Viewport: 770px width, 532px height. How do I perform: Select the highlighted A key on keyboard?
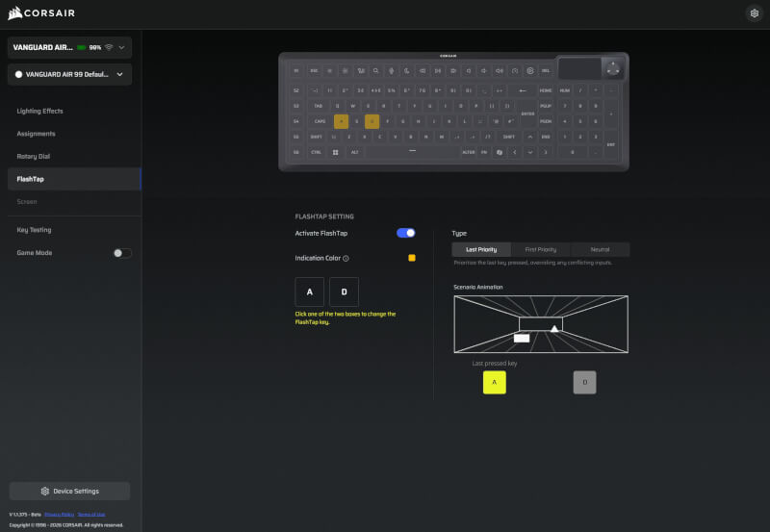coord(342,121)
